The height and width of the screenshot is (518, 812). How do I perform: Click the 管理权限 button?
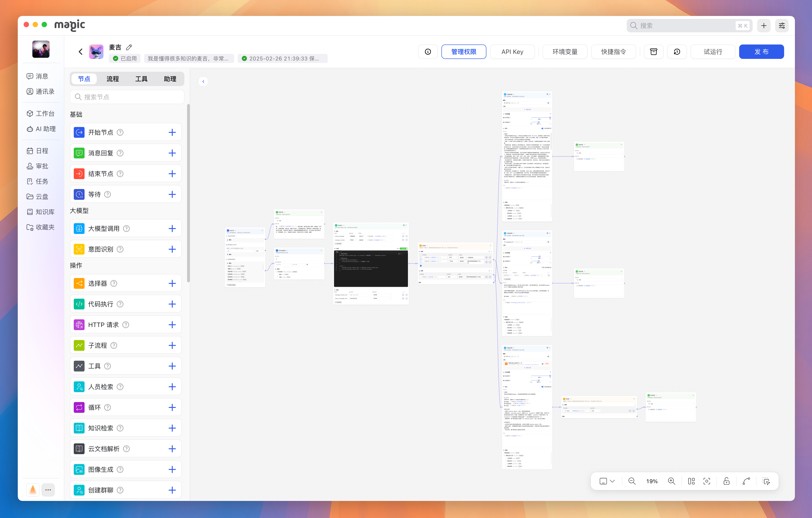tap(464, 51)
